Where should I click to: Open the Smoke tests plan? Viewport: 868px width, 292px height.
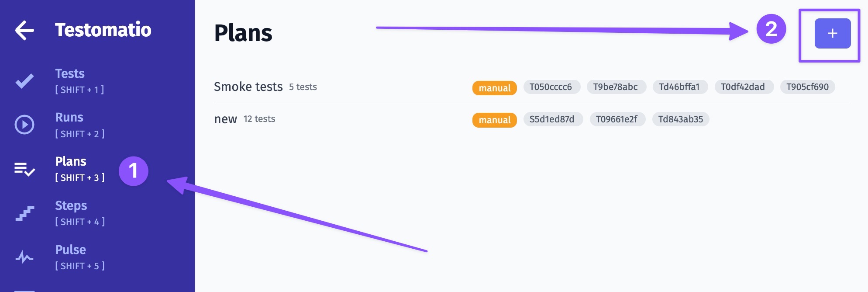(x=248, y=87)
